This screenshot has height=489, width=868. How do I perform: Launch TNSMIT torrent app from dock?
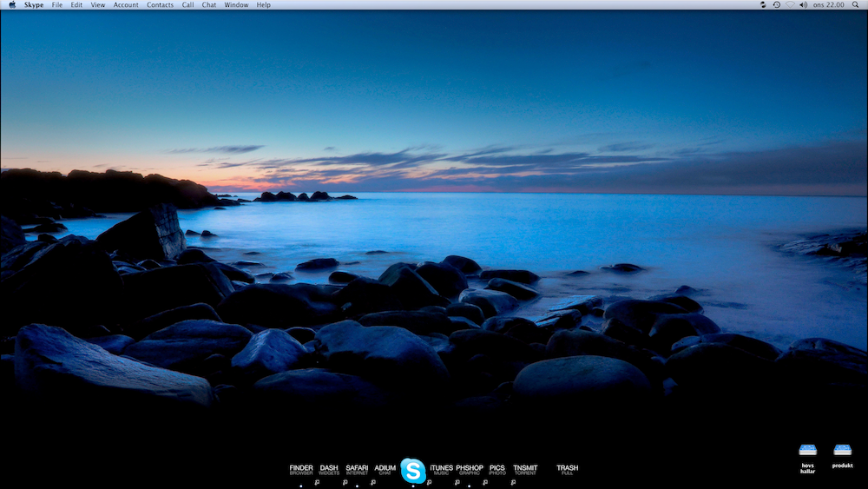525,469
